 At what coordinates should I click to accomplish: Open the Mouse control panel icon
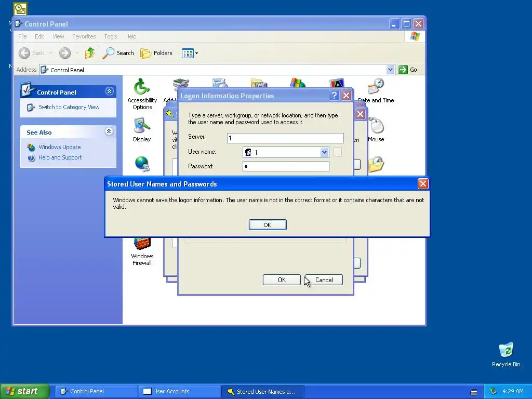point(376,130)
